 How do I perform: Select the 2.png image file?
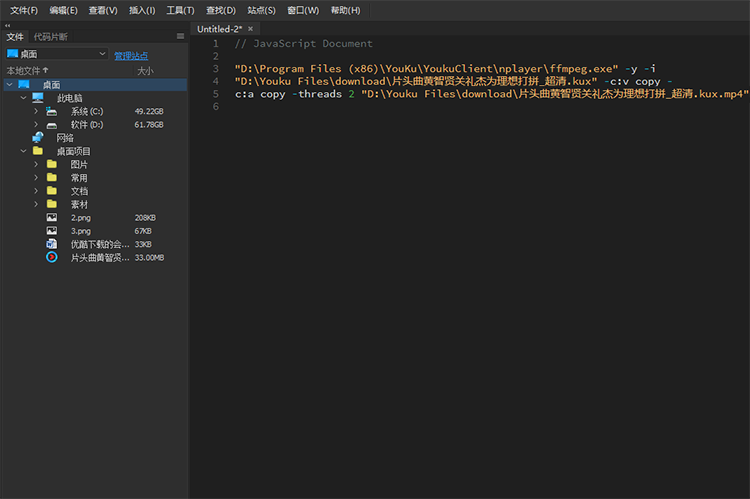click(x=80, y=217)
